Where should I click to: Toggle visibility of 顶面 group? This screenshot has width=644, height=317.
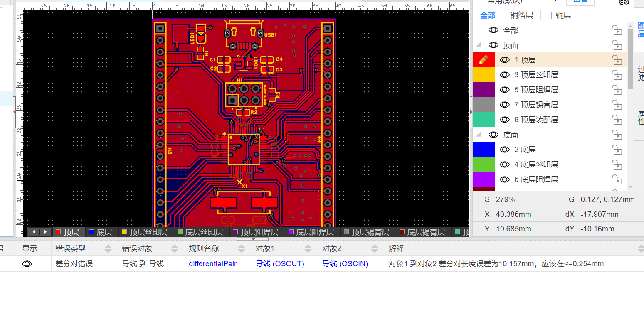pyautogui.click(x=493, y=45)
